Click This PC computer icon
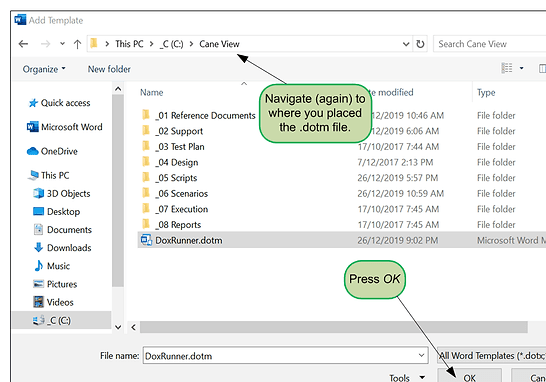The width and height of the screenshot is (546, 382). coord(33,175)
